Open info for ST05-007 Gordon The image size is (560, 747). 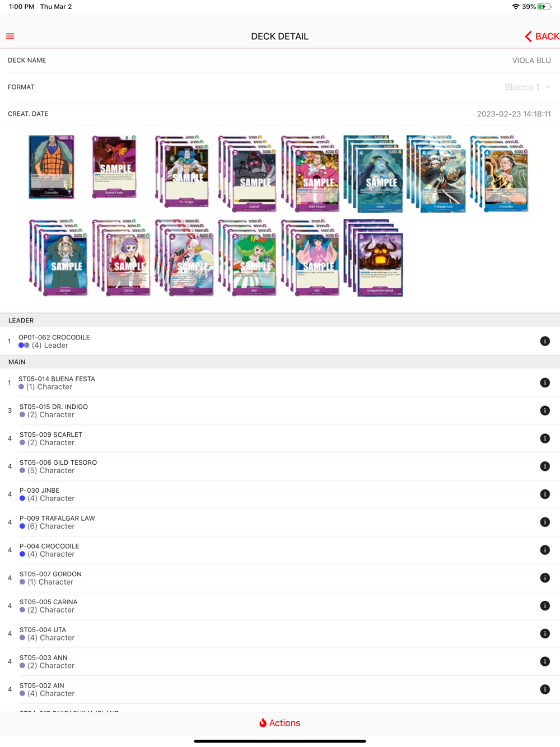pyautogui.click(x=545, y=578)
